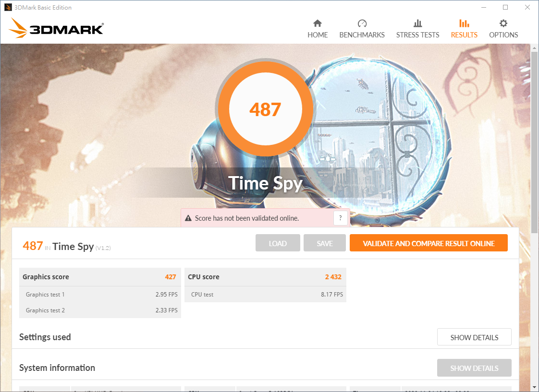
Task: Click the SAVE button
Action: (x=325, y=243)
